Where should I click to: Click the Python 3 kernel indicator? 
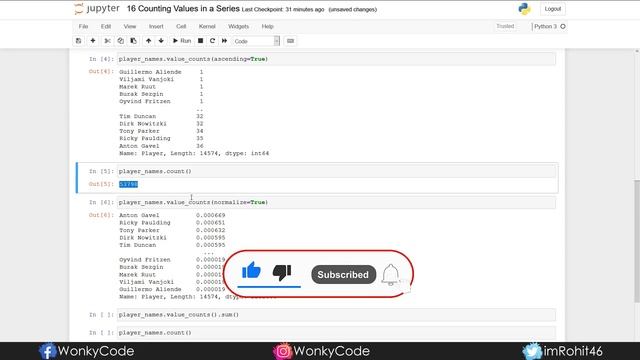[x=545, y=27]
